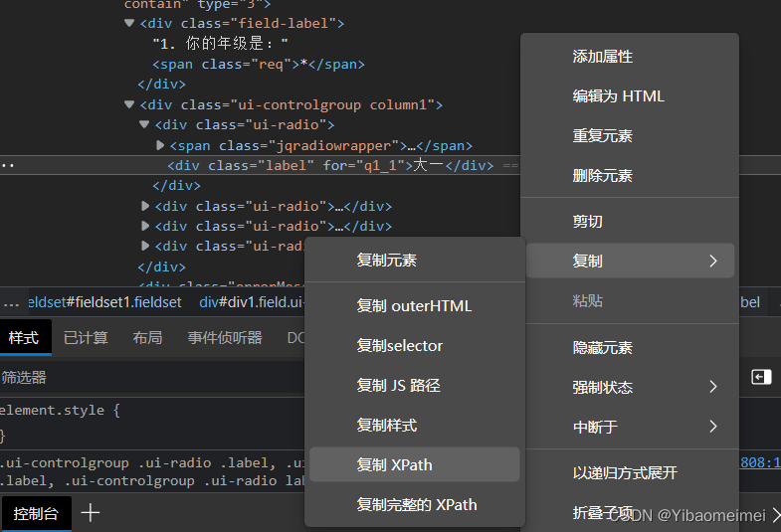The width and height of the screenshot is (781, 532).
Task: Collapse the first expanded ui-radio div
Action: coord(144,124)
